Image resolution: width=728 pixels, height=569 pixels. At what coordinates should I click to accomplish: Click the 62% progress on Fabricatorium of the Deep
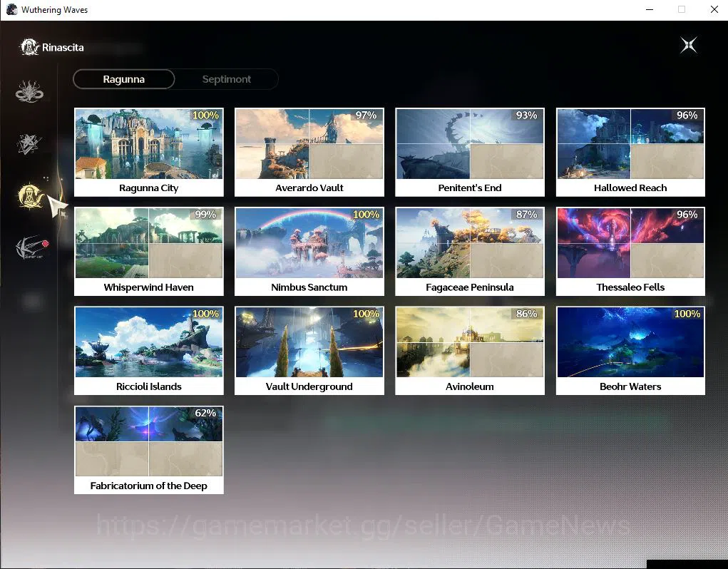205,413
